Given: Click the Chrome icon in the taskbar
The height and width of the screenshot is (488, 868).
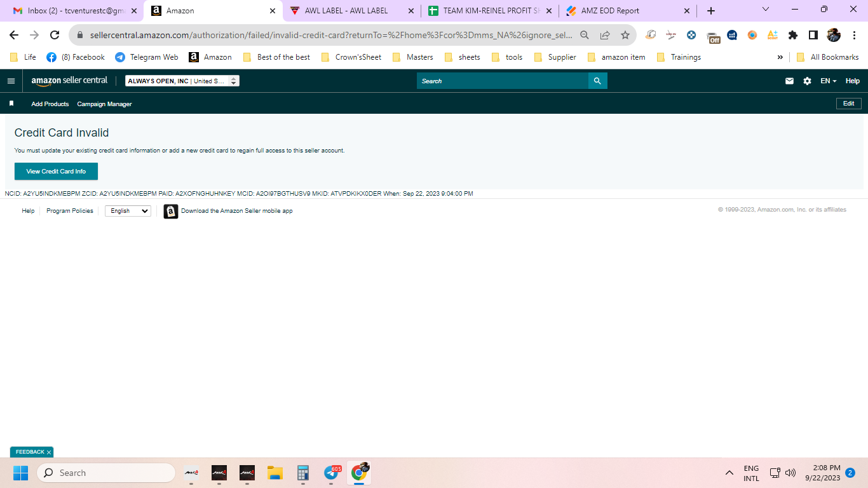Looking at the screenshot, I should (x=359, y=473).
